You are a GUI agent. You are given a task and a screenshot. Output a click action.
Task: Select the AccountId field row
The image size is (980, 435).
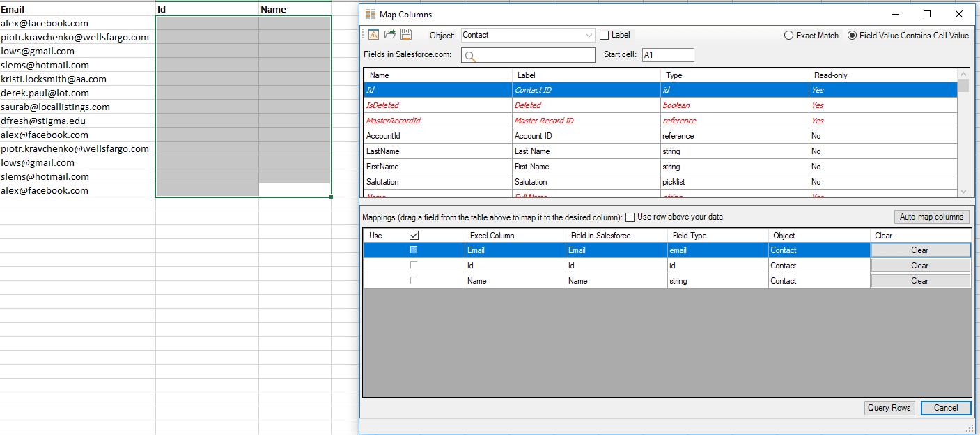[x=660, y=136]
